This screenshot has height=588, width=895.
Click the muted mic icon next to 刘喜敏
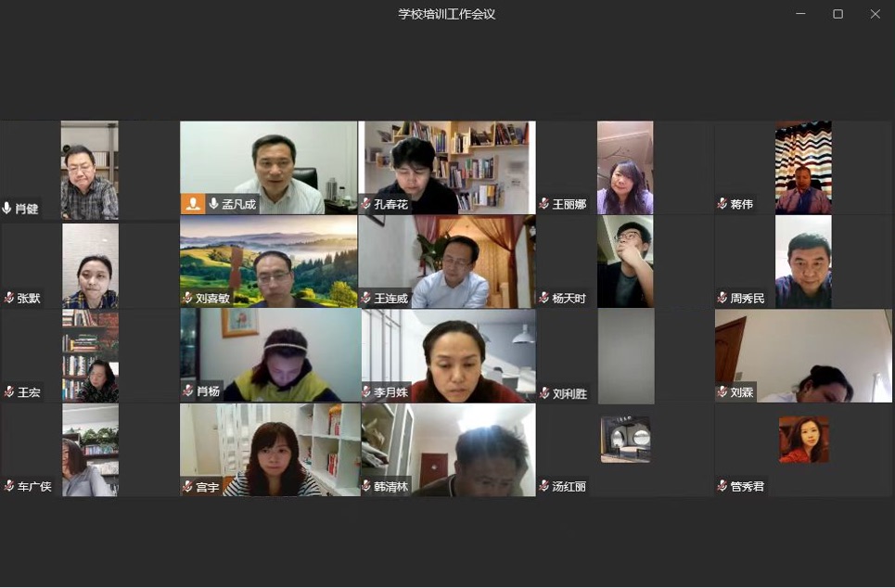pos(187,298)
